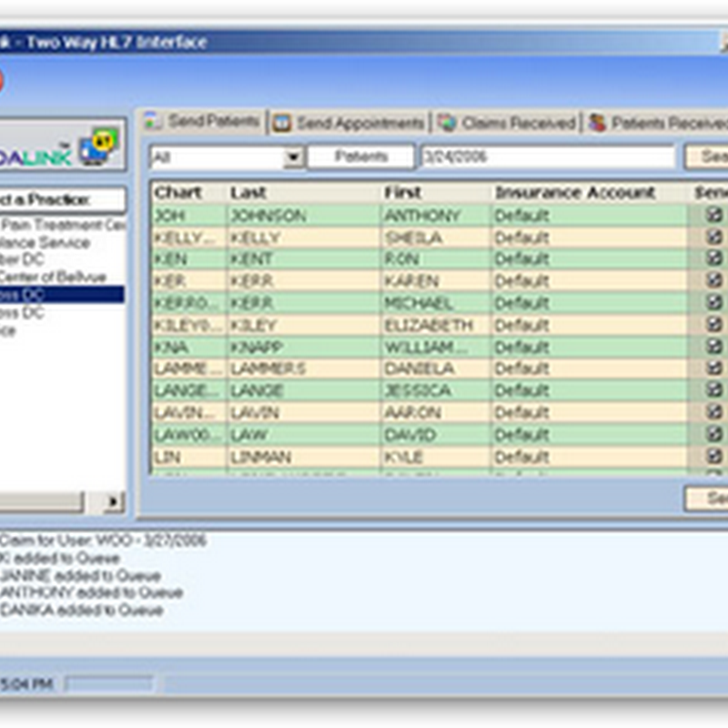Click the Claims Received globe icon
Image resolution: width=728 pixels, height=728 pixels.
[x=447, y=123]
